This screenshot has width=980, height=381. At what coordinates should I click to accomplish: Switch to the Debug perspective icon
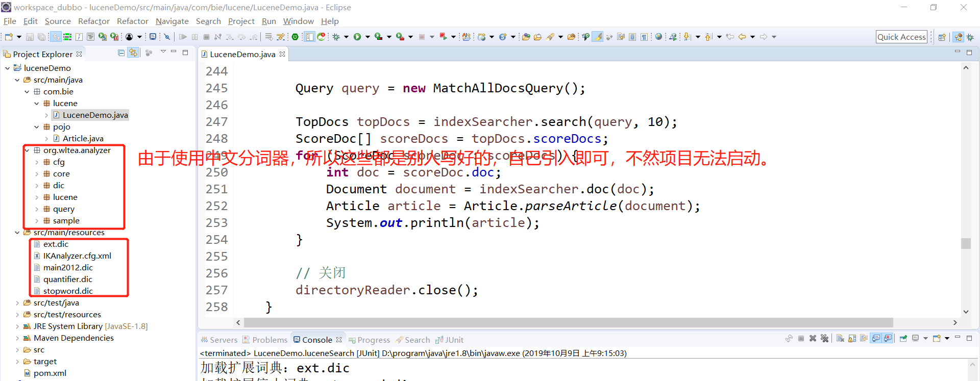click(x=970, y=37)
